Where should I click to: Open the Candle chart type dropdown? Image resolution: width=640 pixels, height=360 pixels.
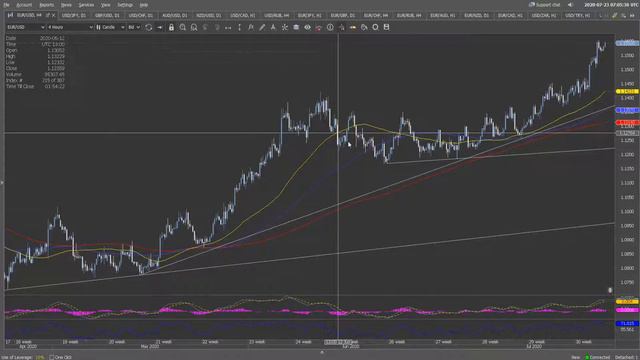pyautogui.click(x=110, y=27)
